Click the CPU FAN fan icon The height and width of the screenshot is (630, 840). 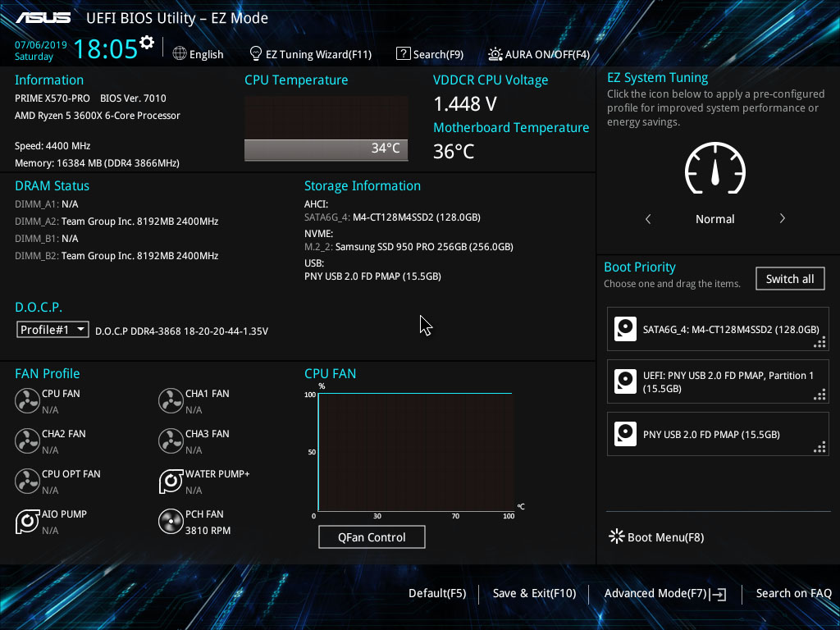click(x=27, y=400)
